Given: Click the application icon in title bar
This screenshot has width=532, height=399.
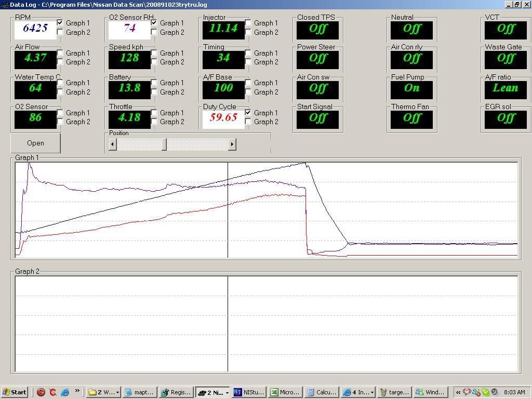Looking at the screenshot, I should click(5, 5).
